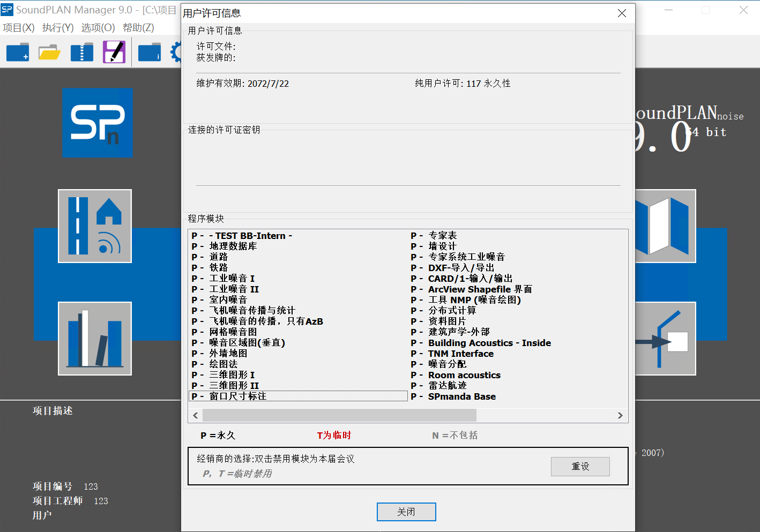This screenshot has width=760, height=532.
Task: Click the module list scroll left arrow
Action: point(196,416)
